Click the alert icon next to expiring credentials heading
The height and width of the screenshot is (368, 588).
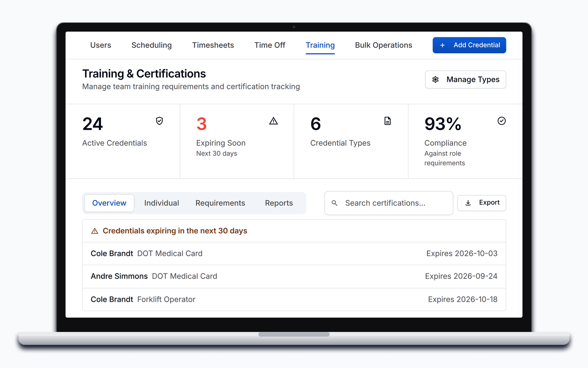95,231
